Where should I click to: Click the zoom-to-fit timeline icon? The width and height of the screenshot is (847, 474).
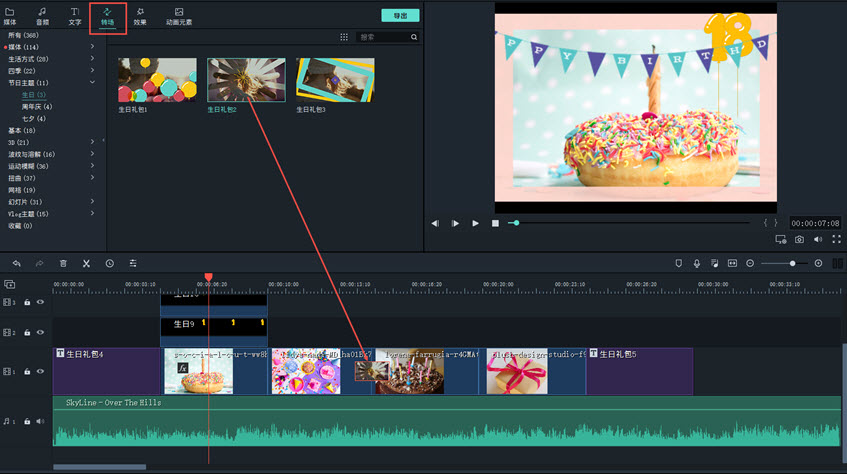732,263
